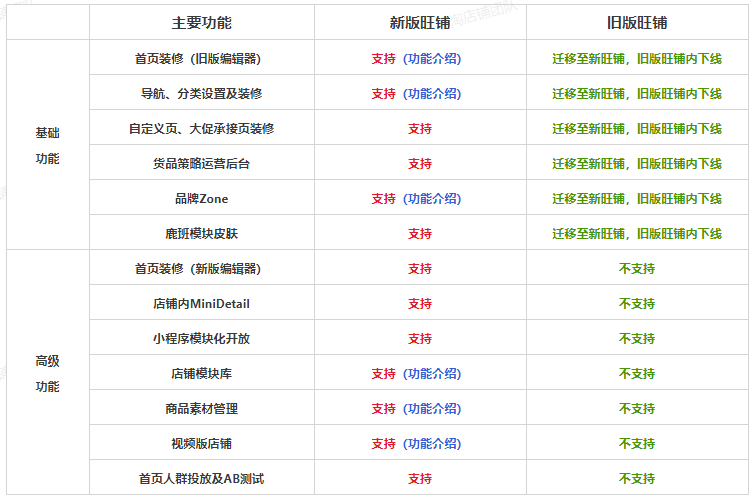Click red 支持 in 首页人群投放及AB测试 row
The width and height of the screenshot is (756, 503).
pyautogui.click(x=420, y=479)
